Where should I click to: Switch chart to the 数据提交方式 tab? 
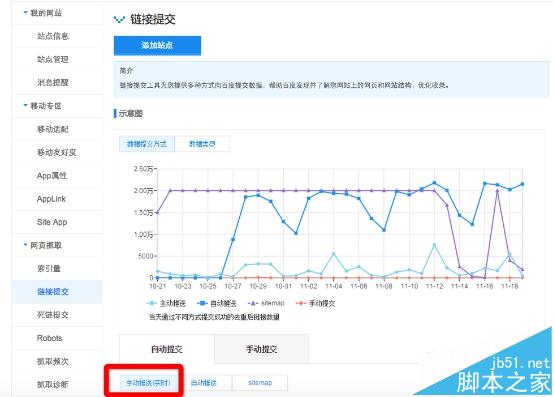[147, 144]
